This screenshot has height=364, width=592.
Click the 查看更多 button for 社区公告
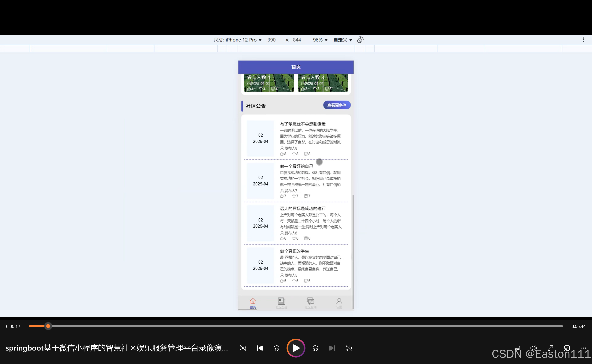pyautogui.click(x=337, y=105)
